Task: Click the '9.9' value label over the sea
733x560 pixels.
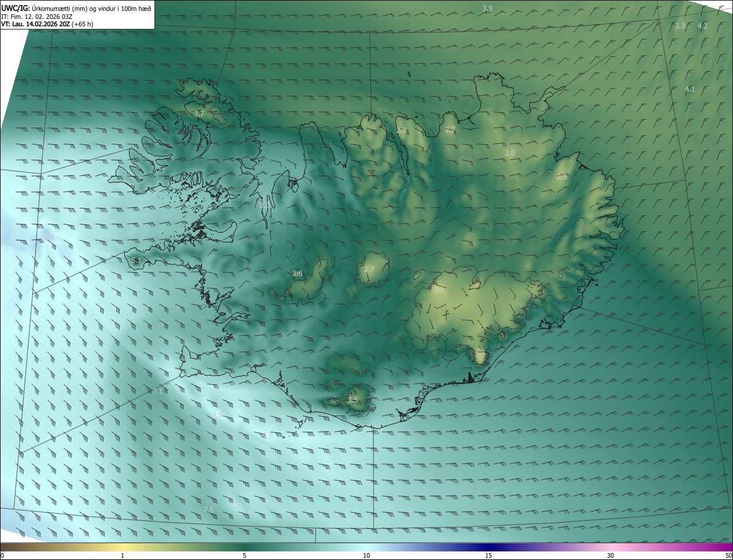Action: tap(217, 414)
